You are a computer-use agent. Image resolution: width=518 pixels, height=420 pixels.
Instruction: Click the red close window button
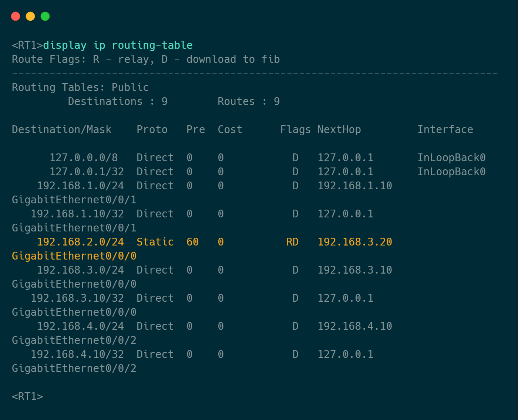tap(16, 16)
